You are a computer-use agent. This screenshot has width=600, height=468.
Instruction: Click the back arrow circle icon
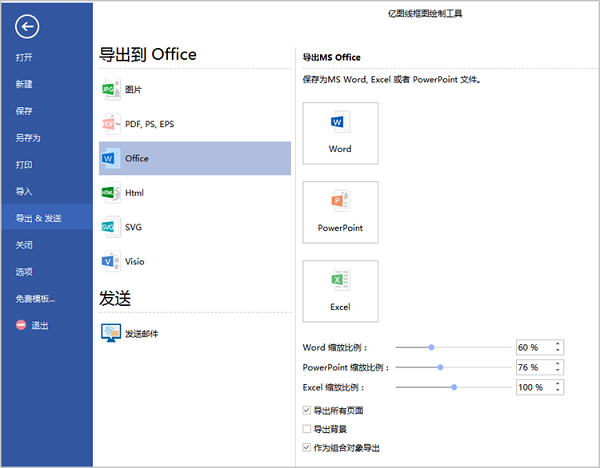pyautogui.click(x=27, y=26)
